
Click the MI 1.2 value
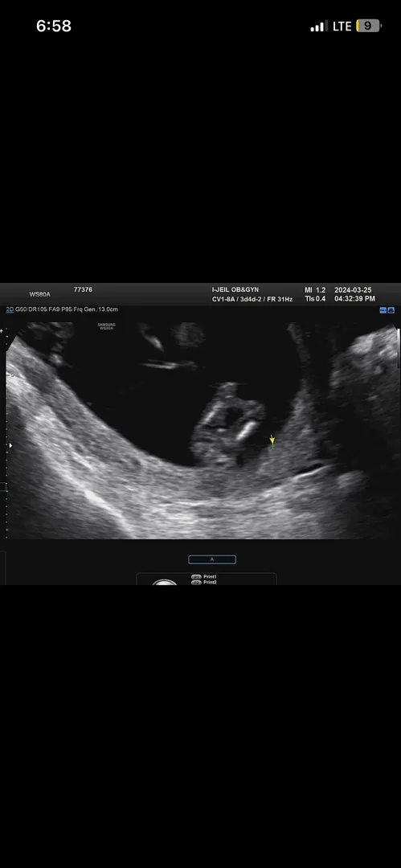(315, 290)
